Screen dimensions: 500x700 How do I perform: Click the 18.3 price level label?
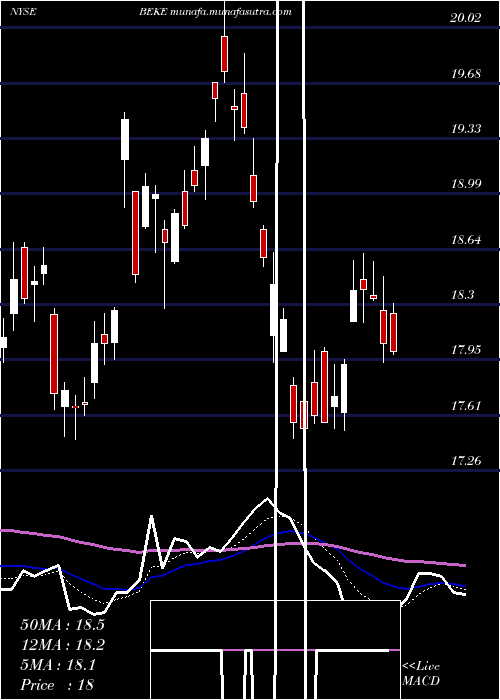coord(462,295)
